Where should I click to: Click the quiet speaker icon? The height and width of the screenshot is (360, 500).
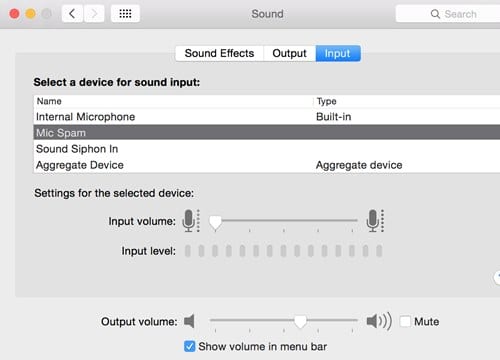point(189,321)
